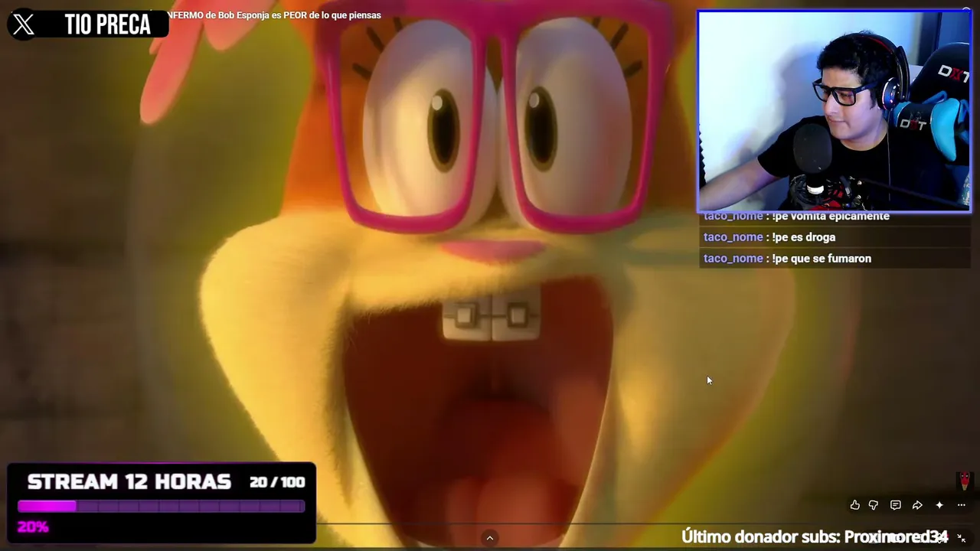Click the red masked channel avatar thumbnail

pyautogui.click(x=965, y=481)
